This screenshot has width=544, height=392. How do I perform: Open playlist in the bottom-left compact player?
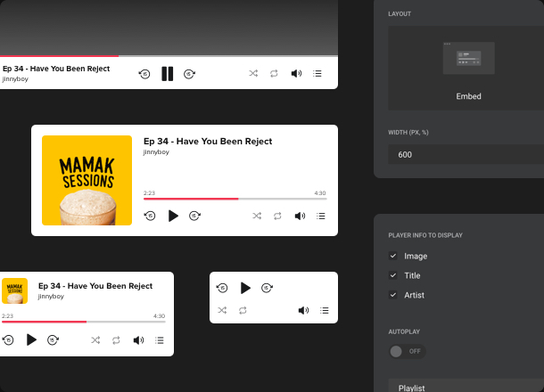(160, 340)
